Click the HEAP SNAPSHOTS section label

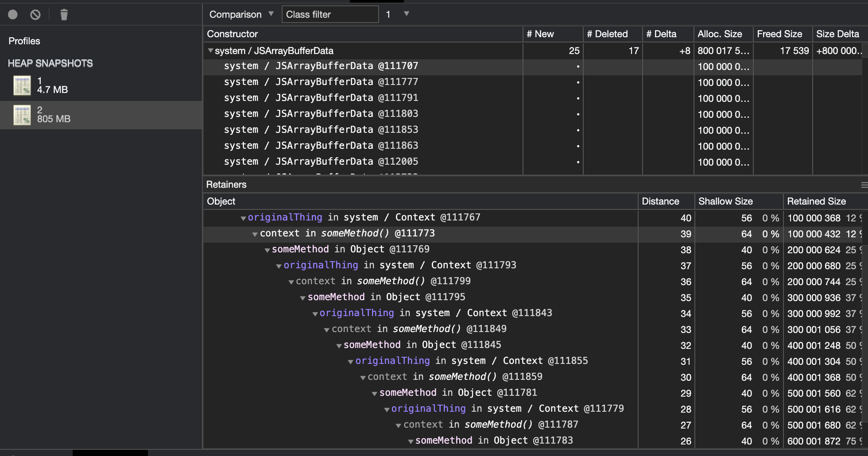point(50,63)
